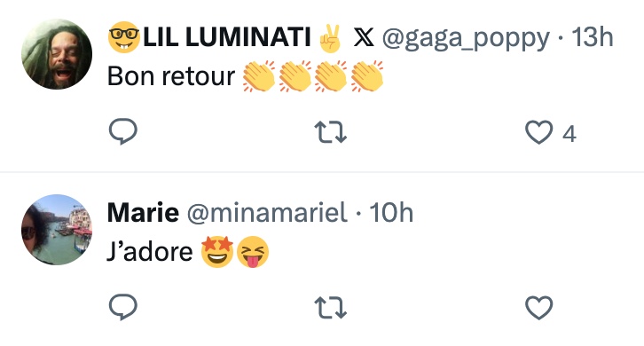Click Marie's display name

tap(143, 212)
